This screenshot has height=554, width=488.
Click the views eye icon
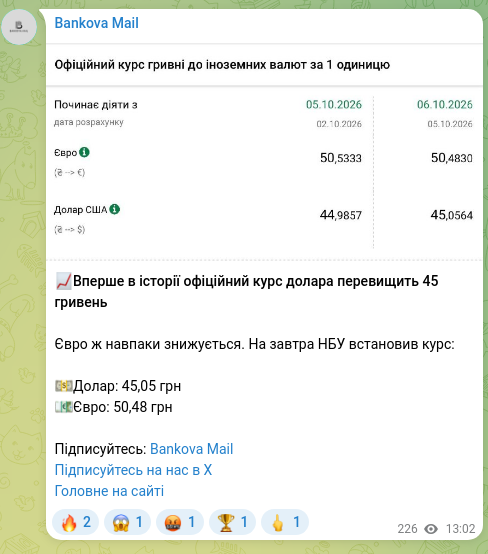coord(431,529)
